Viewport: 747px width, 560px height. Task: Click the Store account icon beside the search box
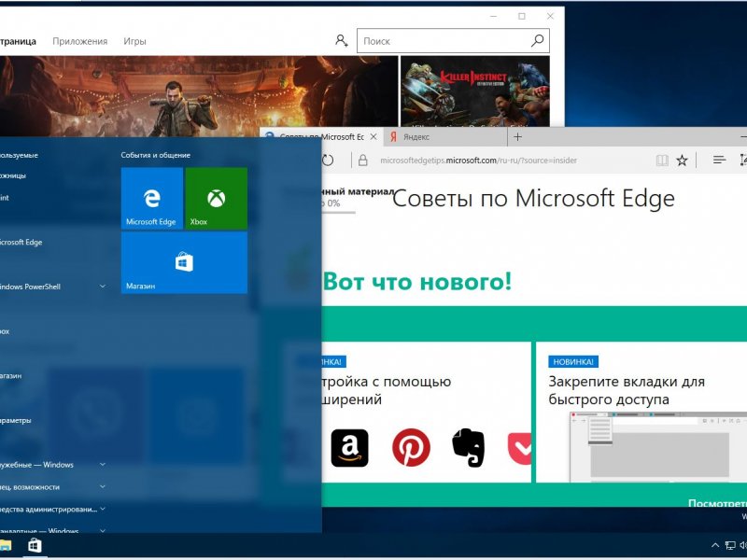(x=341, y=40)
